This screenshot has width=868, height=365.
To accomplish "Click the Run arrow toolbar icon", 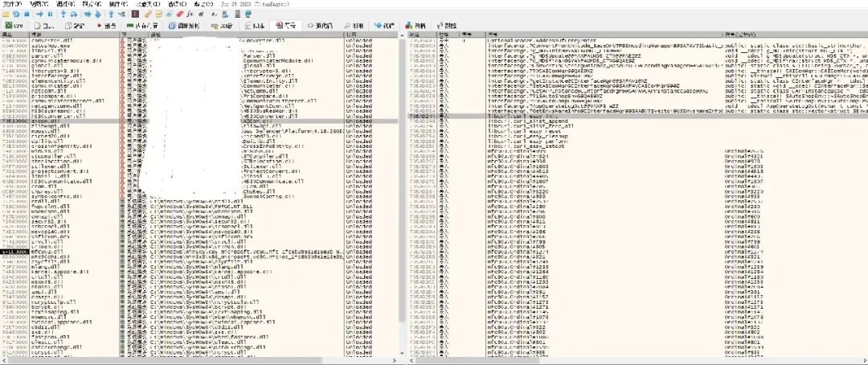I will [39, 14].
